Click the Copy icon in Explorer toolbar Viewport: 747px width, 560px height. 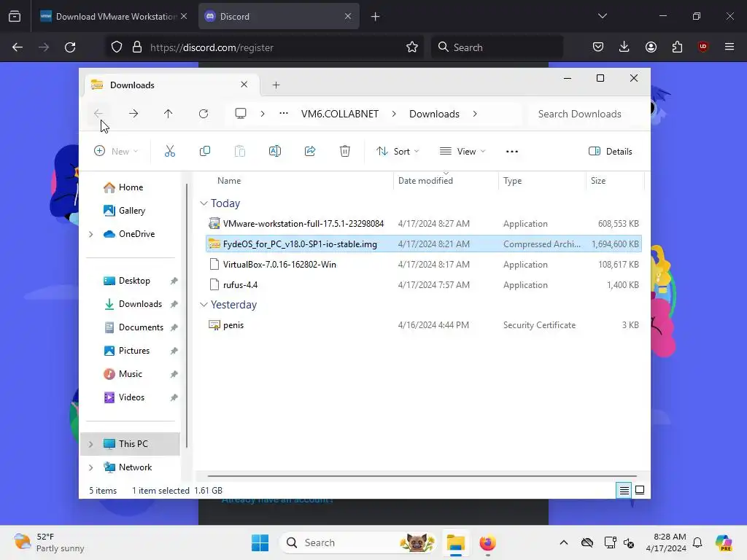point(205,152)
